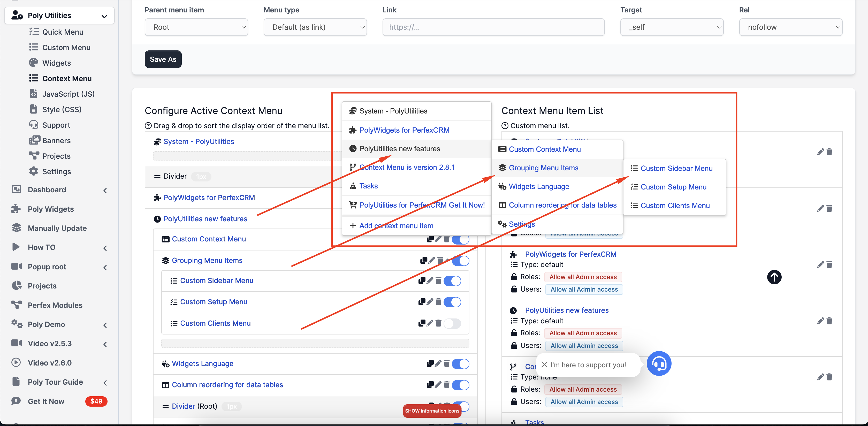Enable the Custom Clients Menu toggle
This screenshot has height=426, width=868.
click(453, 324)
